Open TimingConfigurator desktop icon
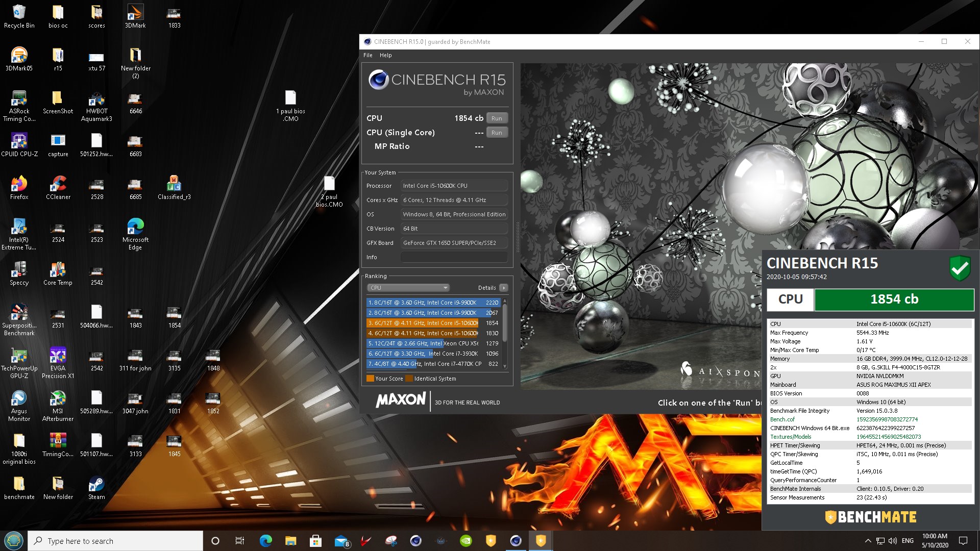This screenshot has width=980, height=551. point(58,445)
